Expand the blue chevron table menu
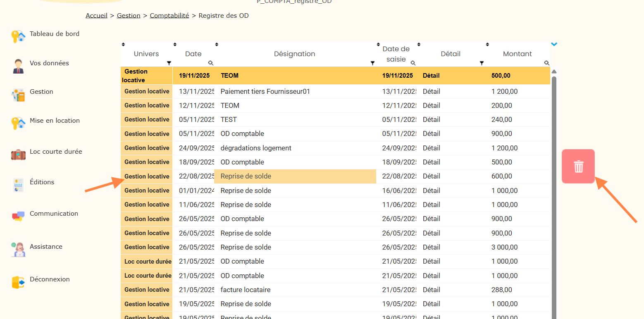This screenshot has width=644, height=319. click(x=554, y=44)
